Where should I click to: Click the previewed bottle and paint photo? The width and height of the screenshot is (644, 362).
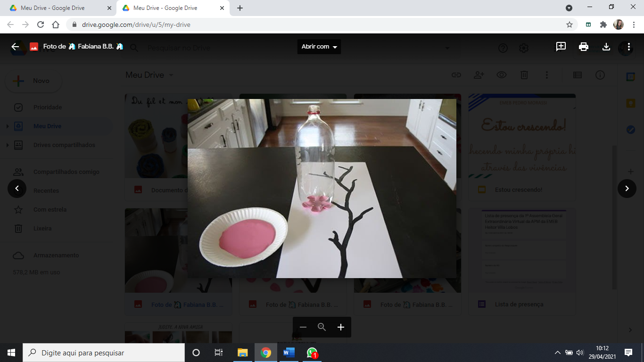(x=322, y=189)
